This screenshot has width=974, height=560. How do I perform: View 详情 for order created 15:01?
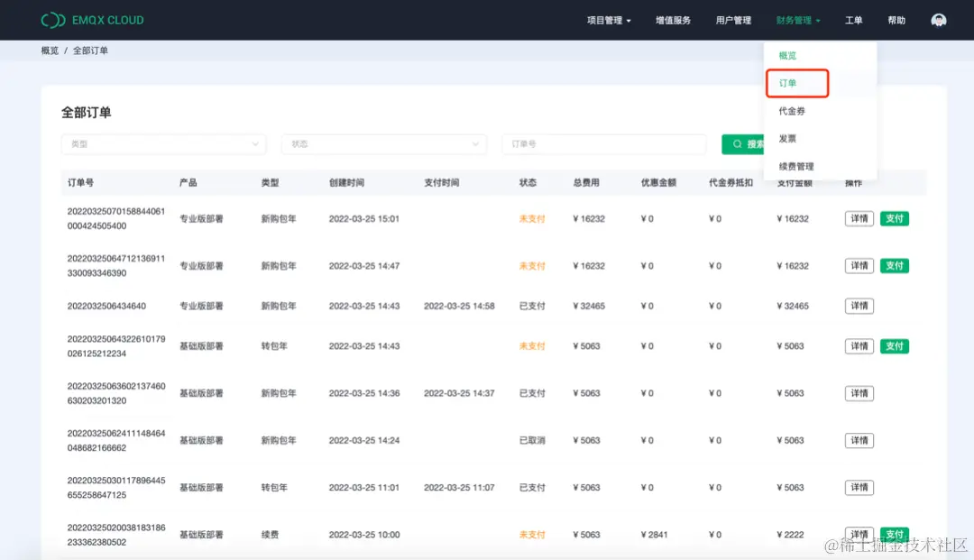[859, 218]
